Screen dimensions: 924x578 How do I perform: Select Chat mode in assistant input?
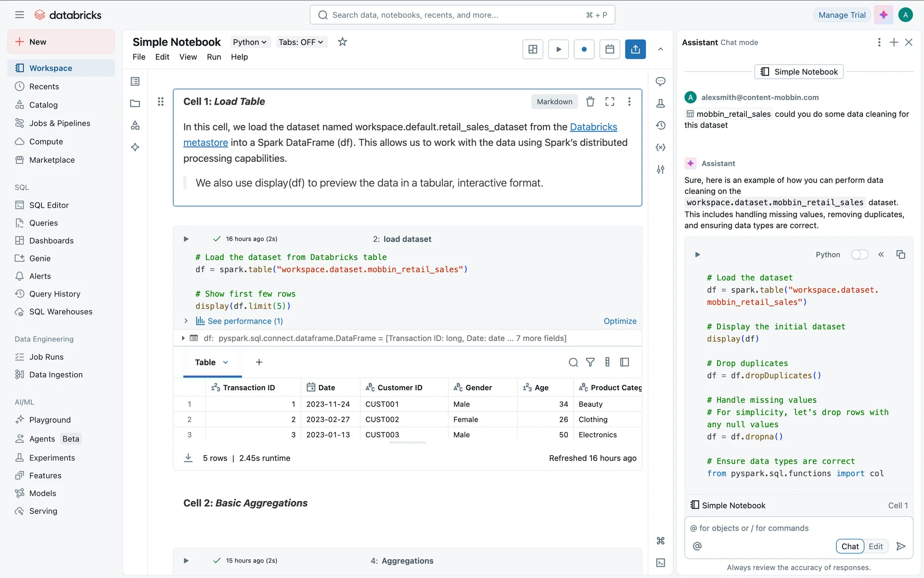850,546
